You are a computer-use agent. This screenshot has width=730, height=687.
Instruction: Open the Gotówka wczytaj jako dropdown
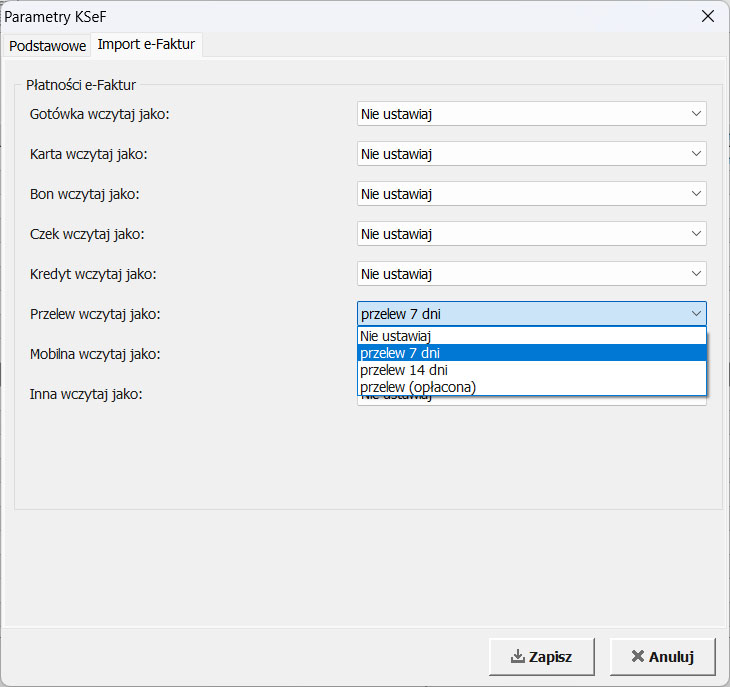coord(531,114)
